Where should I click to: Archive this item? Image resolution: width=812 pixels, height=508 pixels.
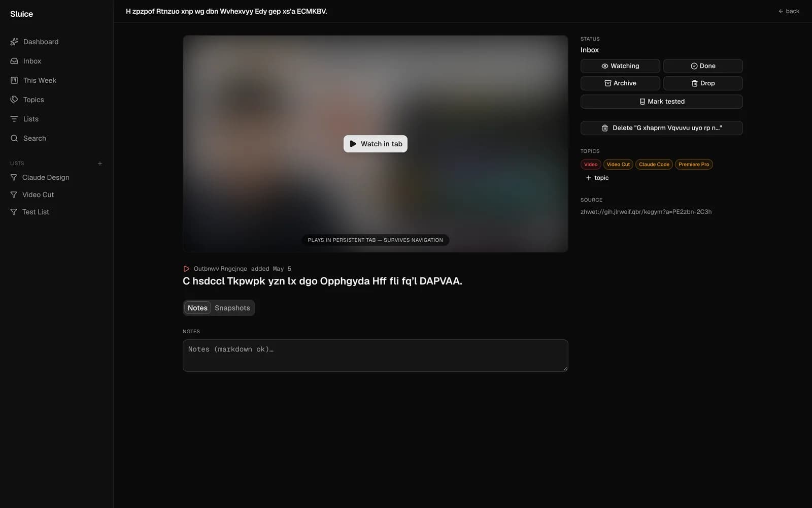(620, 83)
